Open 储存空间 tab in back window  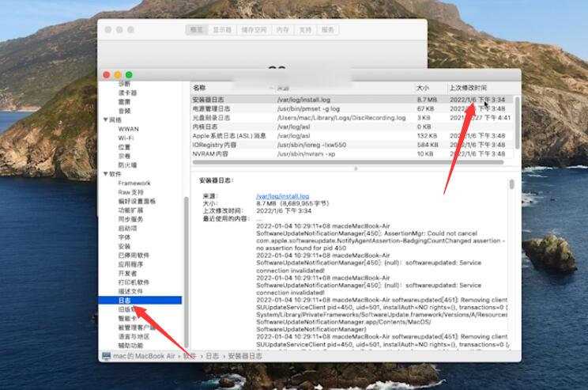254,29
